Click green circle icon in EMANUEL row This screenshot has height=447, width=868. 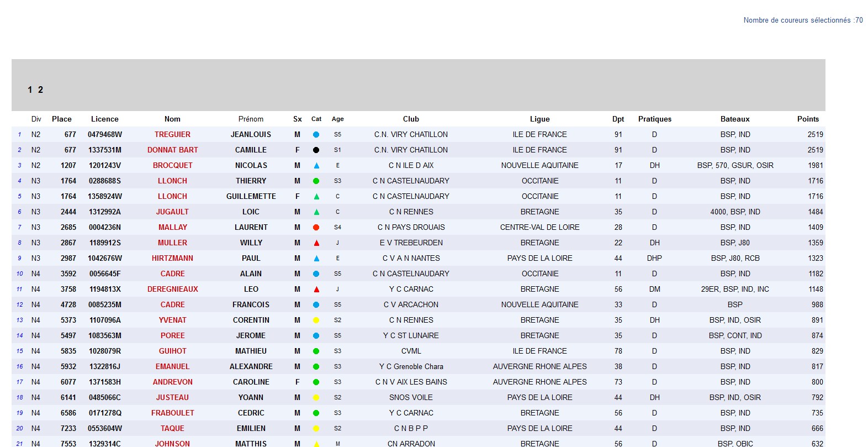[316, 366]
